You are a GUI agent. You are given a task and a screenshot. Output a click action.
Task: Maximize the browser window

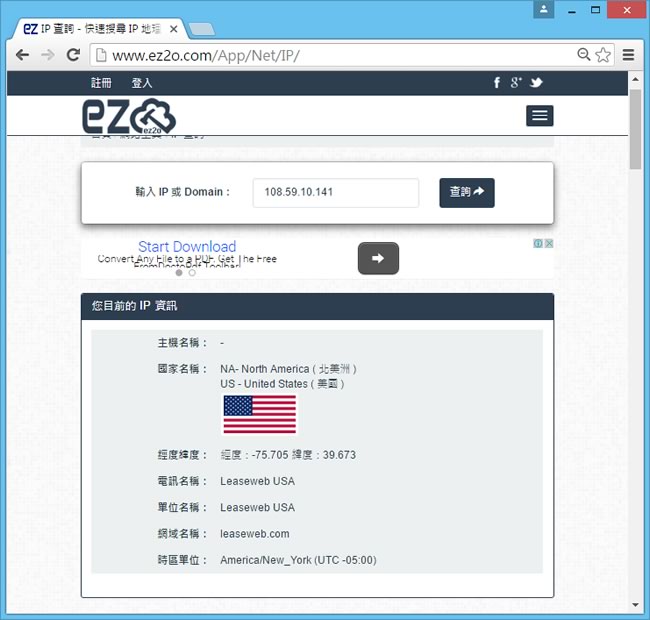[x=595, y=10]
